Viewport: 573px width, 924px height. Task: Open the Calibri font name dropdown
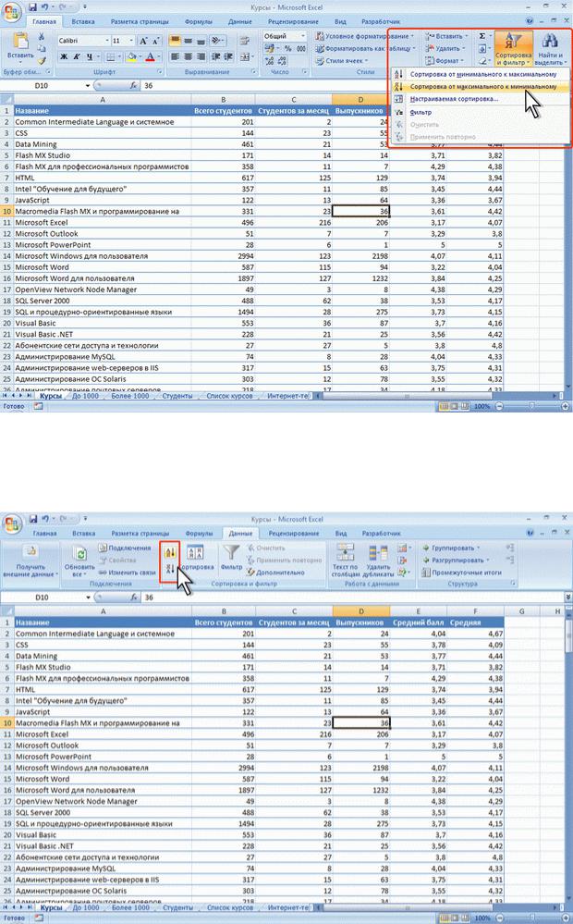click(107, 41)
